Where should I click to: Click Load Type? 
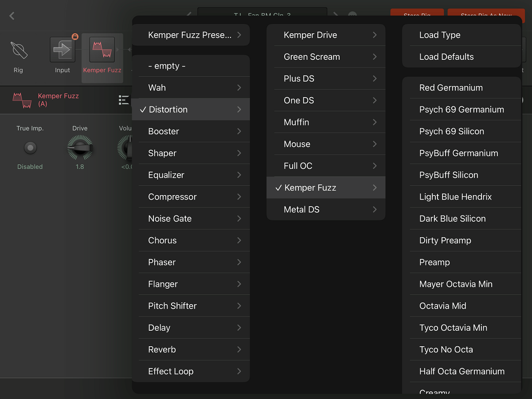pyautogui.click(x=462, y=35)
